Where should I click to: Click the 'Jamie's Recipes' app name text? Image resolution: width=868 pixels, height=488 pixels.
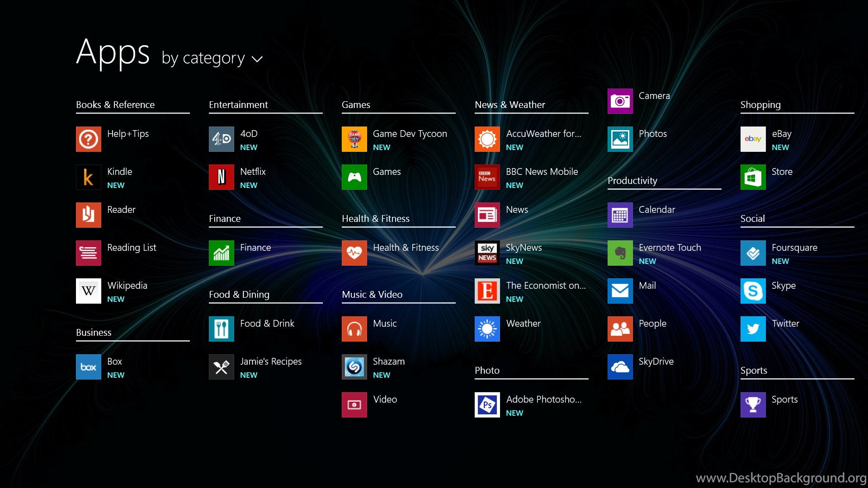(271, 361)
